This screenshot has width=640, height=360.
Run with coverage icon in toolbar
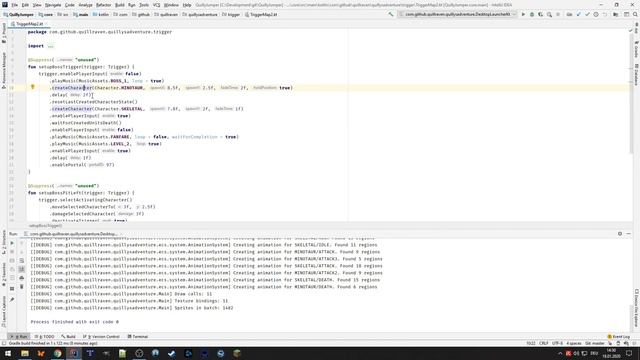click(x=540, y=14)
